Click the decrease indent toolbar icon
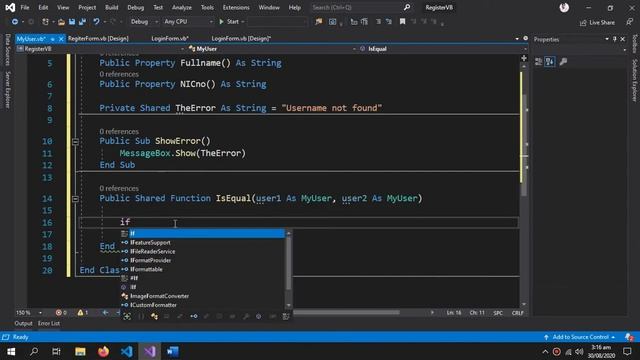 pos(354,22)
